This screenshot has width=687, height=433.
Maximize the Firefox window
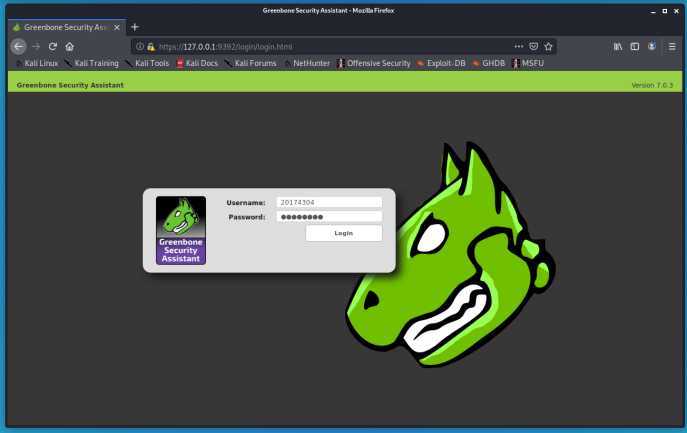665,11
